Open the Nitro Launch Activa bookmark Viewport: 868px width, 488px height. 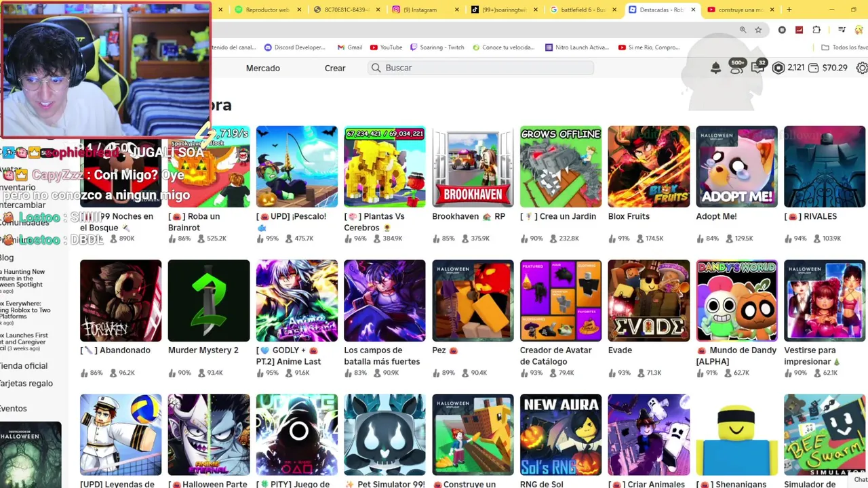click(577, 47)
